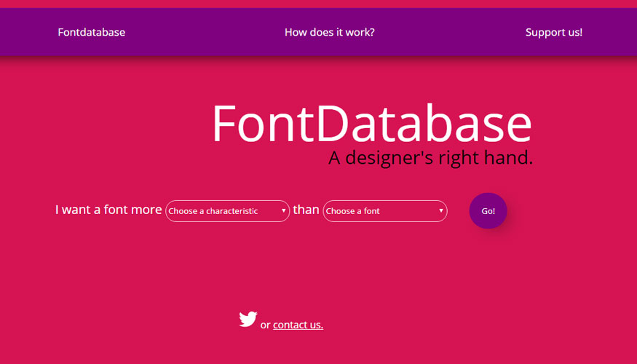Image resolution: width=637 pixels, height=364 pixels.
Task: Open the 'Choose a font' dropdown
Action: (385, 211)
